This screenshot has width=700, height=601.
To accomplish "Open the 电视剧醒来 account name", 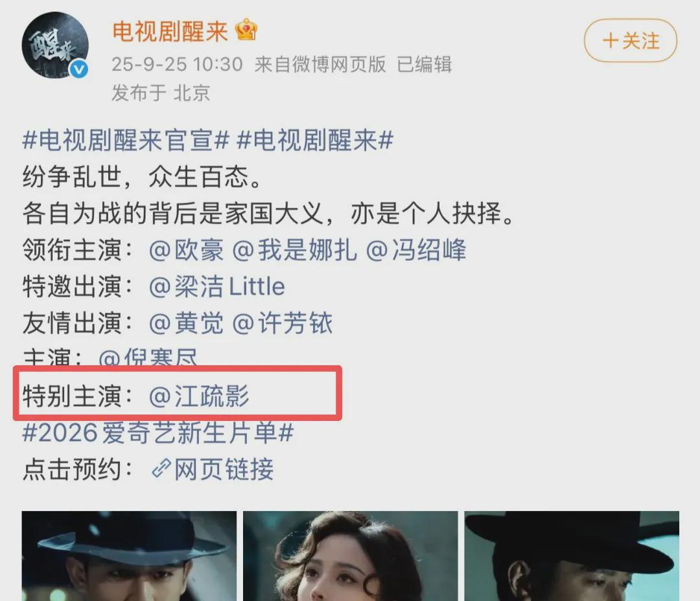I will coord(170,31).
